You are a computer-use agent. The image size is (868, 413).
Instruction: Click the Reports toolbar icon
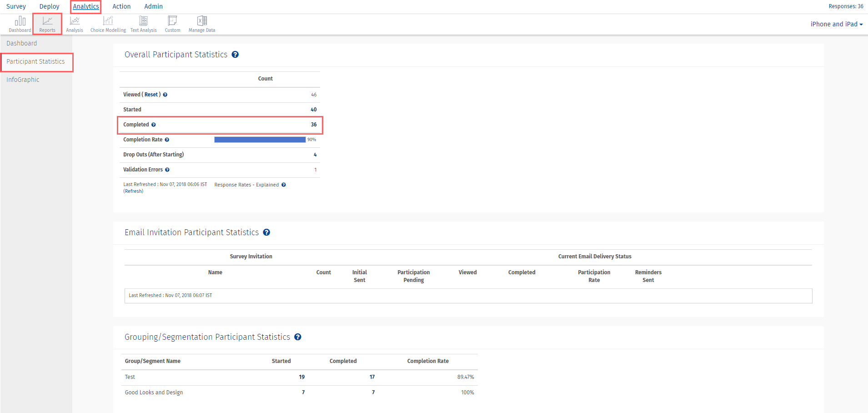tap(47, 24)
